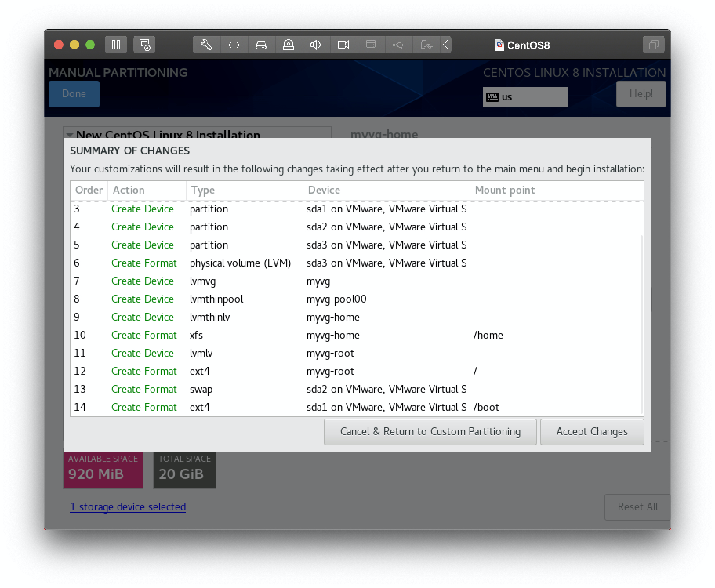Click the printer device icon in the toolbar

point(371,45)
